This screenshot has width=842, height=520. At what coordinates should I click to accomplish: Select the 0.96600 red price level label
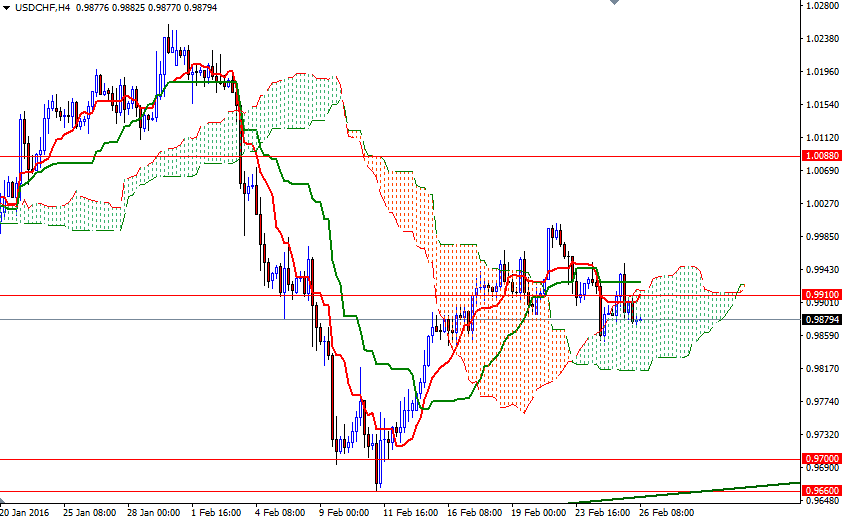(x=821, y=490)
